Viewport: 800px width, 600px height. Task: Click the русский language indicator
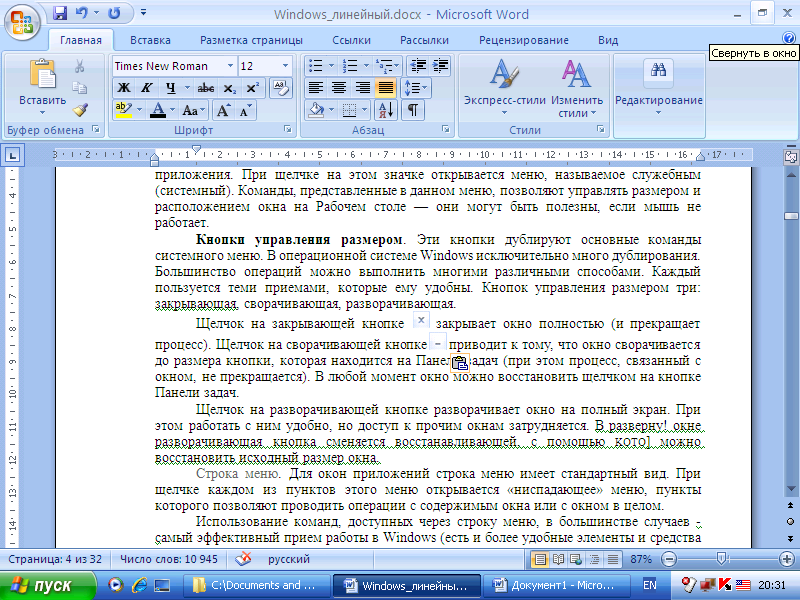[x=289, y=559]
